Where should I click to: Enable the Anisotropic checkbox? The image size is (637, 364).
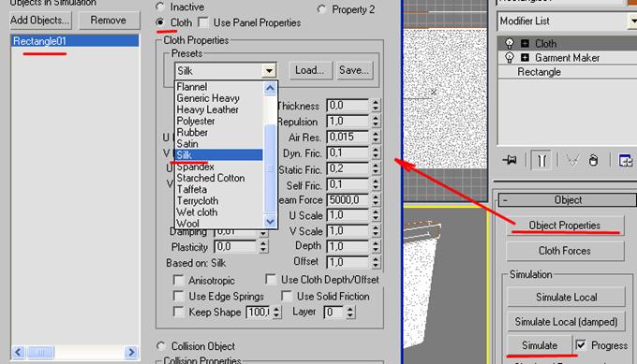pos(178,281)
